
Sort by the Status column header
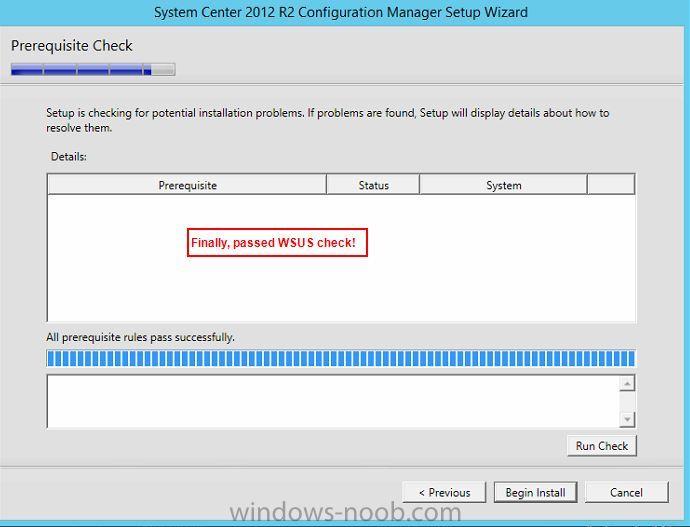[x=373, y=185]
